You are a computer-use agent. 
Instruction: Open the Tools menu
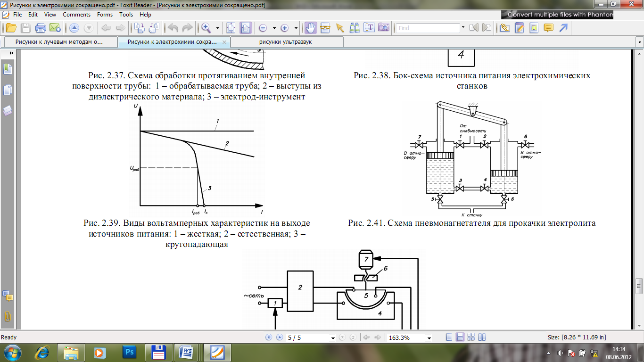[126, 15]
